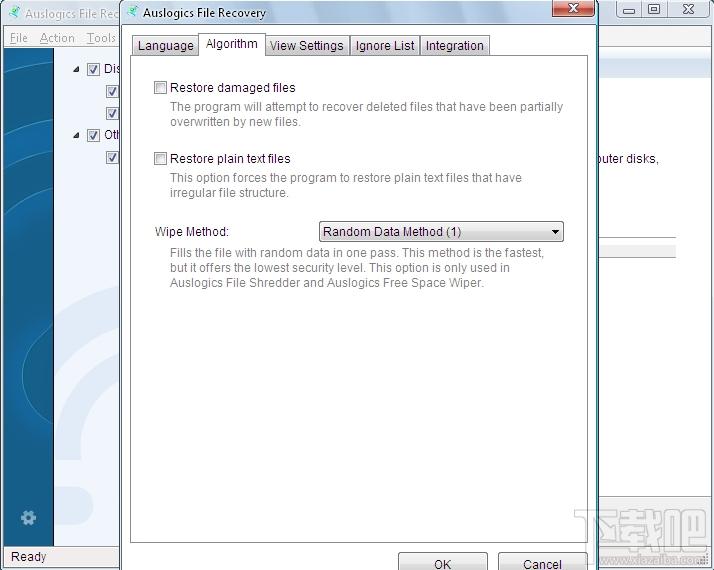Go to the Ignore List tab
Viewport: 714px width, 570px height.
[x=385, y=46]
